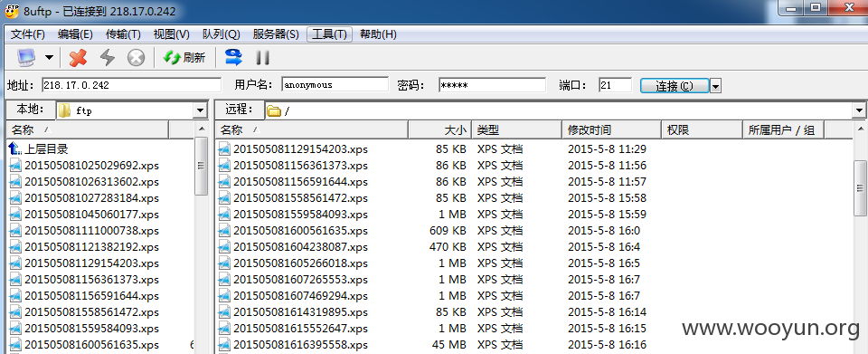868x354 pixels.
Task: Click the remote pane vertical scrollbar thumb
Action: click(x=860, y=188)
